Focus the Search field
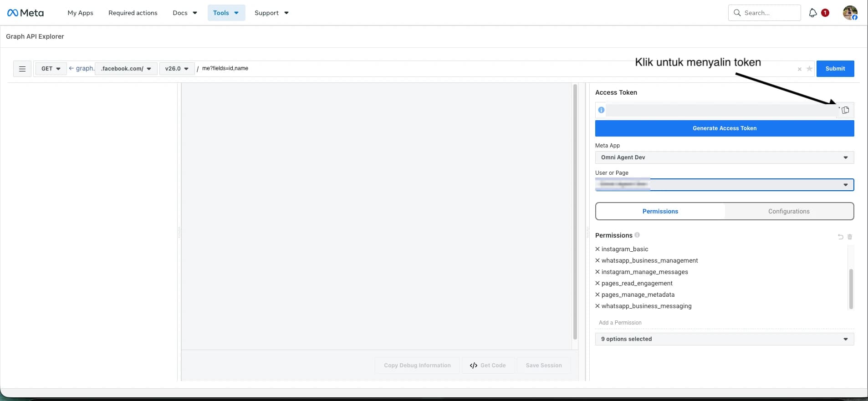 pyautogui.click(x=765, y=13)
